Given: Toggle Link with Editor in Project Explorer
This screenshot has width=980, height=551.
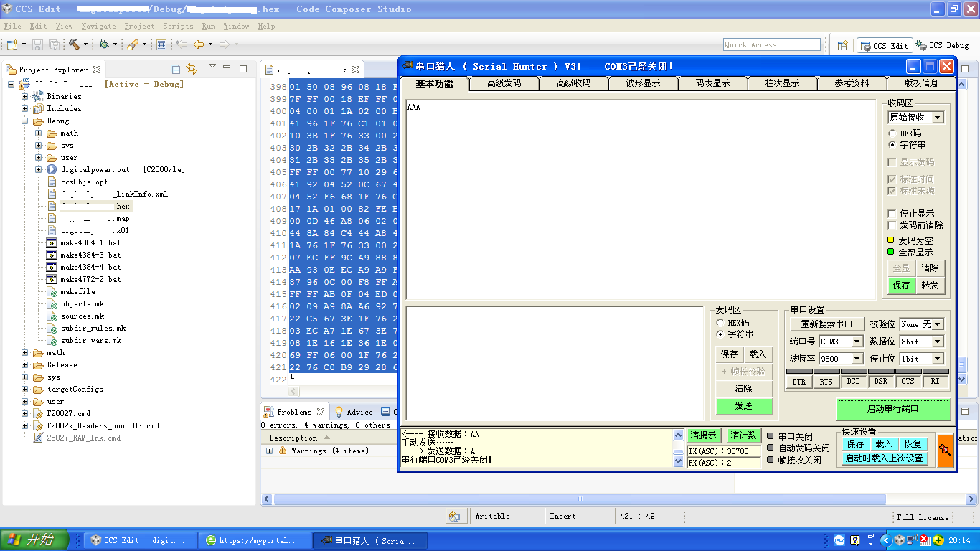Looking at the screenshot, I should 192,69.
